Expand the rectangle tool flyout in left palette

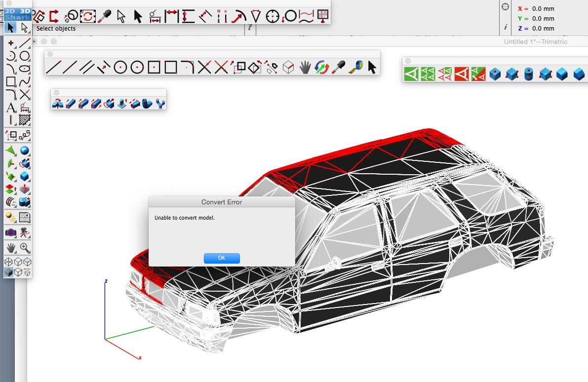(x=11, y=82)
